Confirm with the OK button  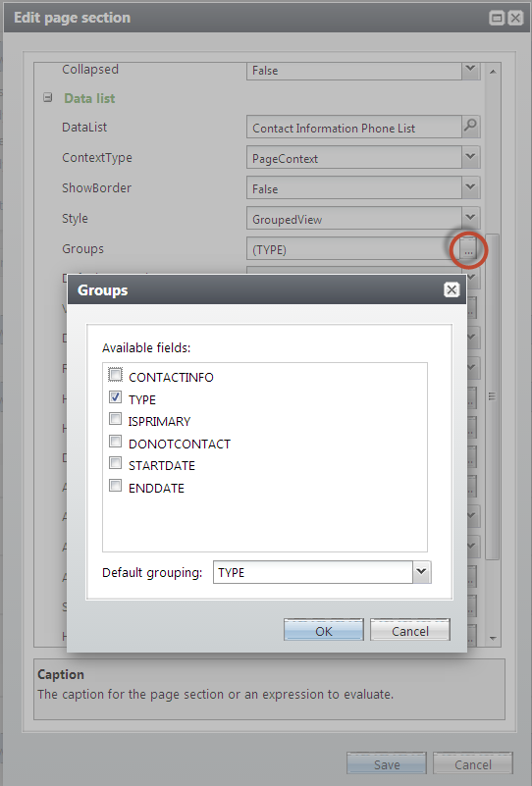point(323,630)
